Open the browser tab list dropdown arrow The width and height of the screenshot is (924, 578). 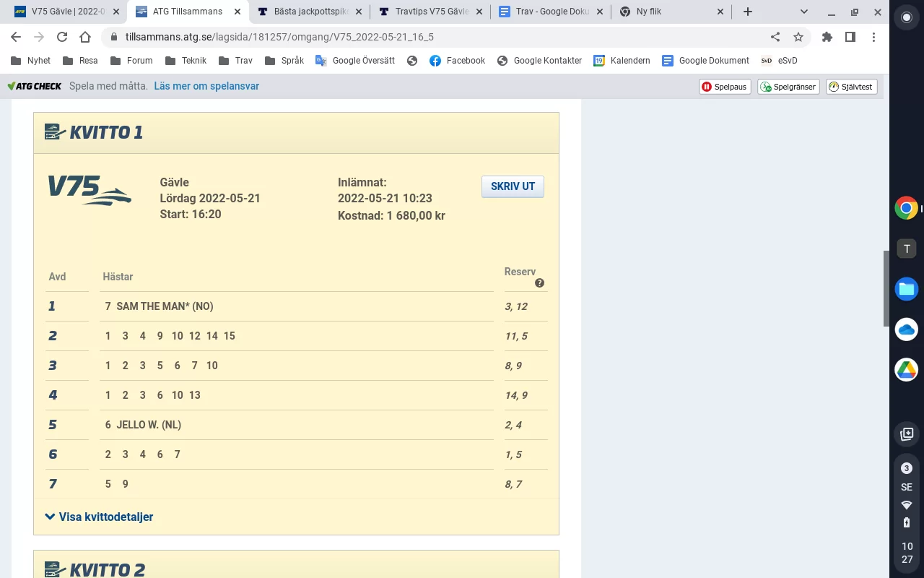coord(803,12)
